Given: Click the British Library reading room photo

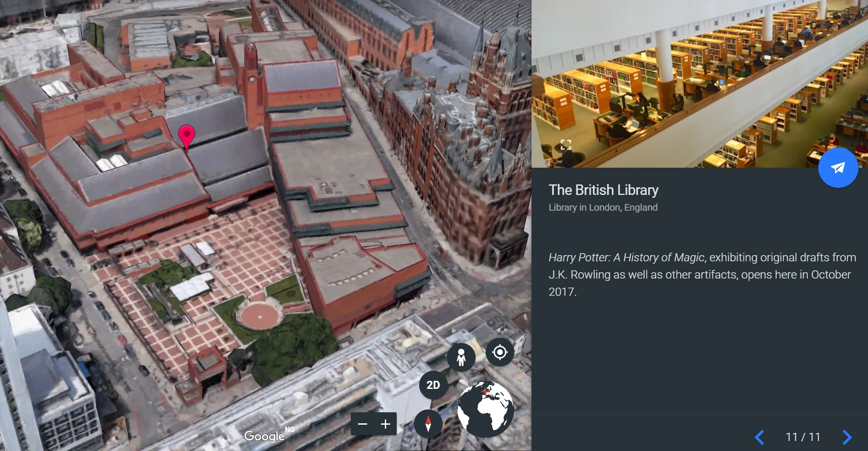Looking at the screenshot, I should 700,84.
